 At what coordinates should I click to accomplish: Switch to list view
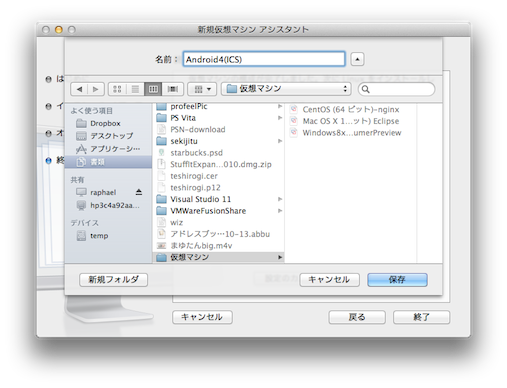coord(135,89)
